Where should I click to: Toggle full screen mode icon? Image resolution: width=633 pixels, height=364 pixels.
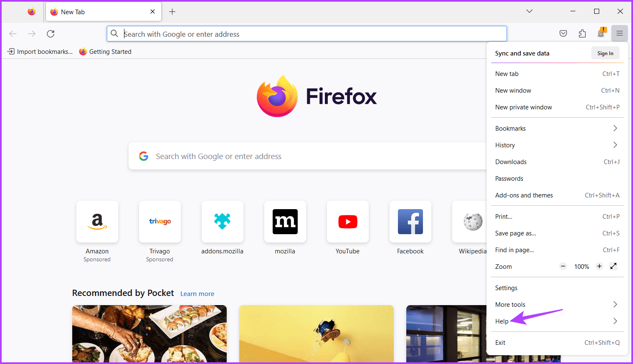point(613,266)
